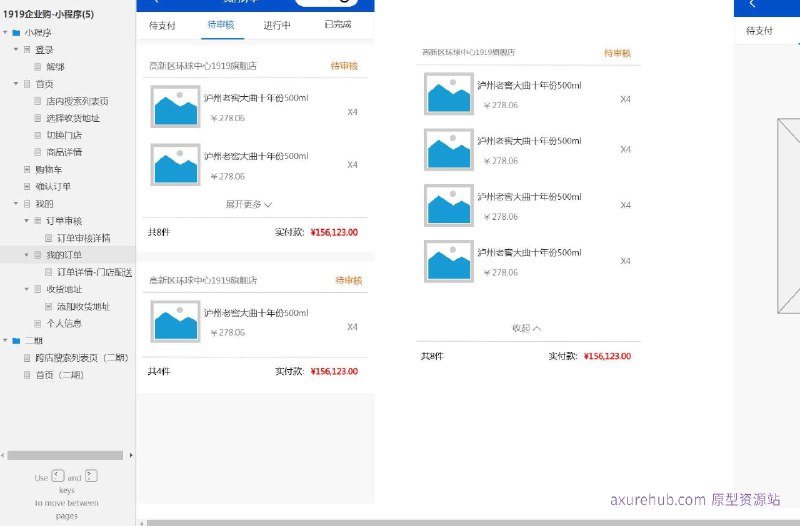Click the product image in the 共4件 order
This screenshot has width=800, height=526.
tap(175, 321)
